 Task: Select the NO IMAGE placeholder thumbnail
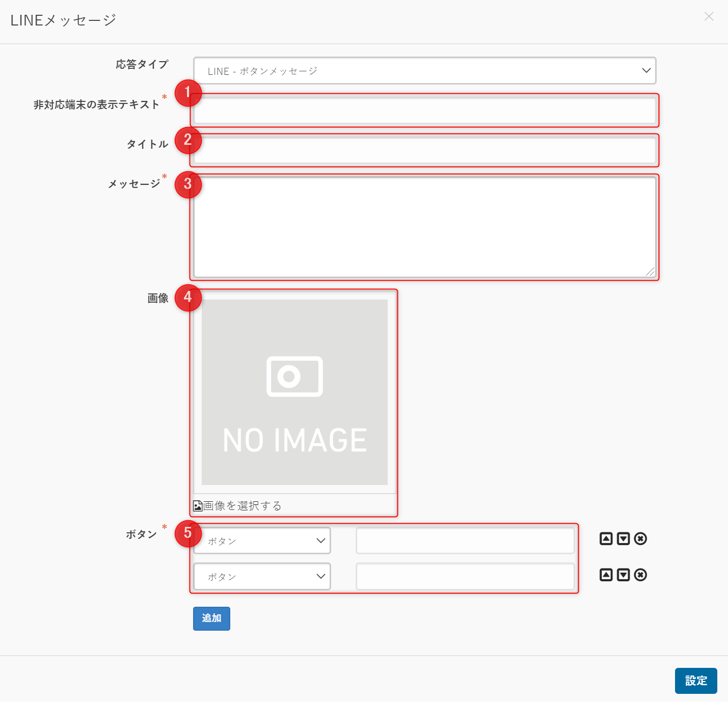coord(294,392)
